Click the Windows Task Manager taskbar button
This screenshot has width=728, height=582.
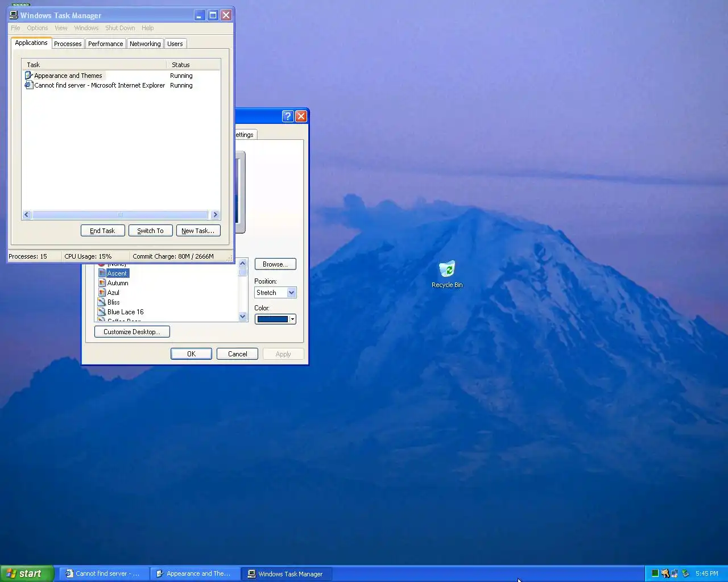[x=286, y=573]
